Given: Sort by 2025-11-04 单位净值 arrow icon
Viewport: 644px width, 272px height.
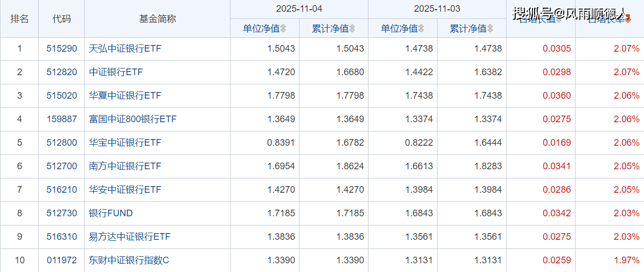Looking at the screenshot, I should pyautogui.click(x=283, y=29).
